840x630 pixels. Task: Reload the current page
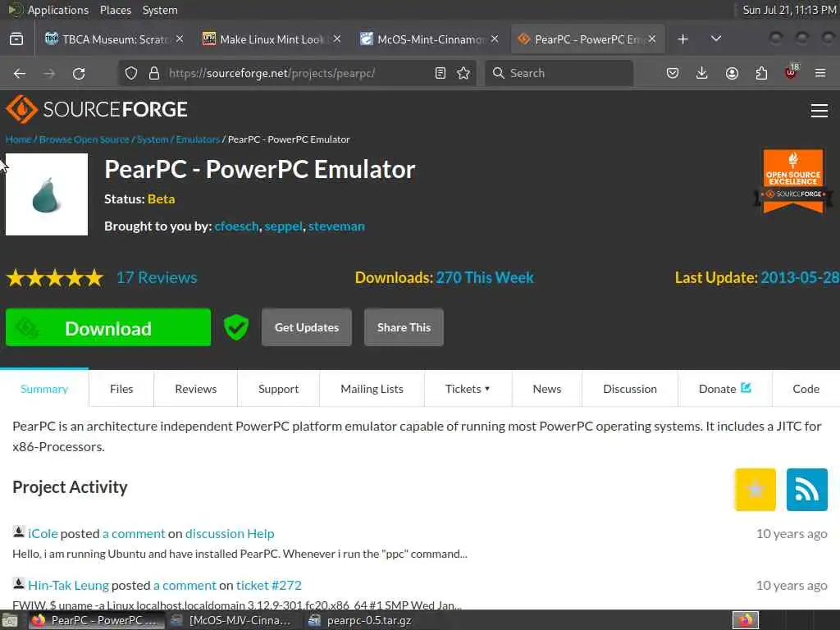(79, 73)
